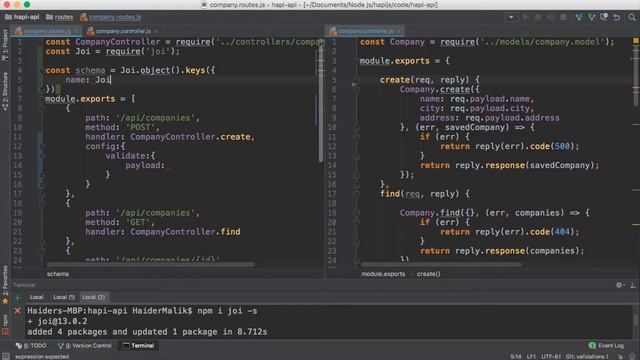Click the Debug bug toolbar icon
The image size is (640, 360).
[x=538, y=17]
